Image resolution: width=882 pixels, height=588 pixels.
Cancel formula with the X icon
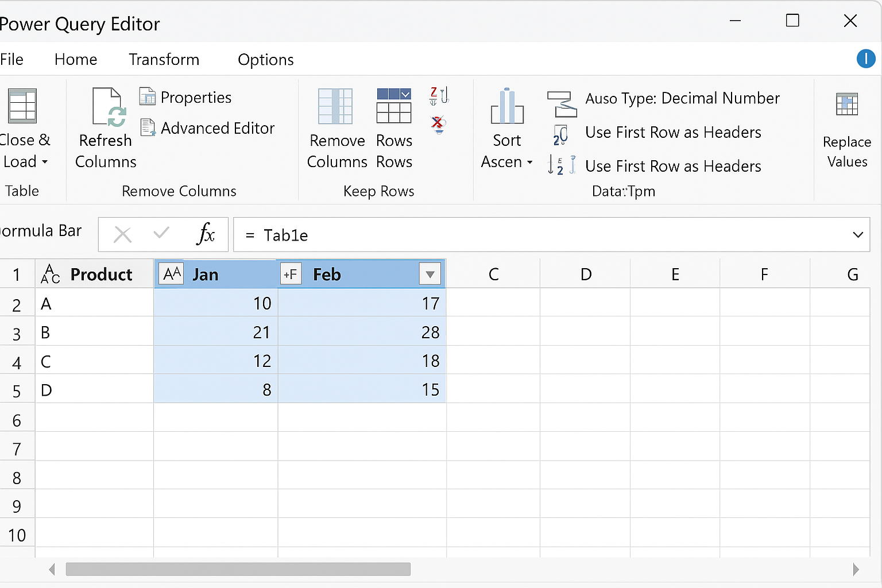[x=122, y=234]
